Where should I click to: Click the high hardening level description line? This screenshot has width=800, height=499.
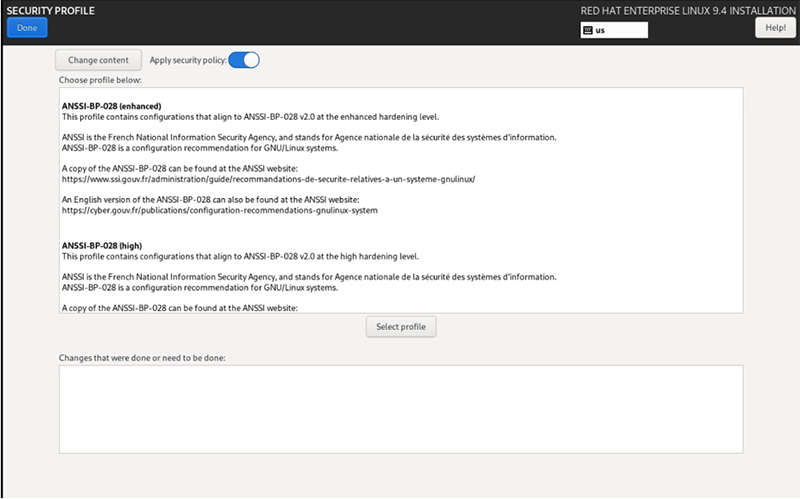pos(240,256)
